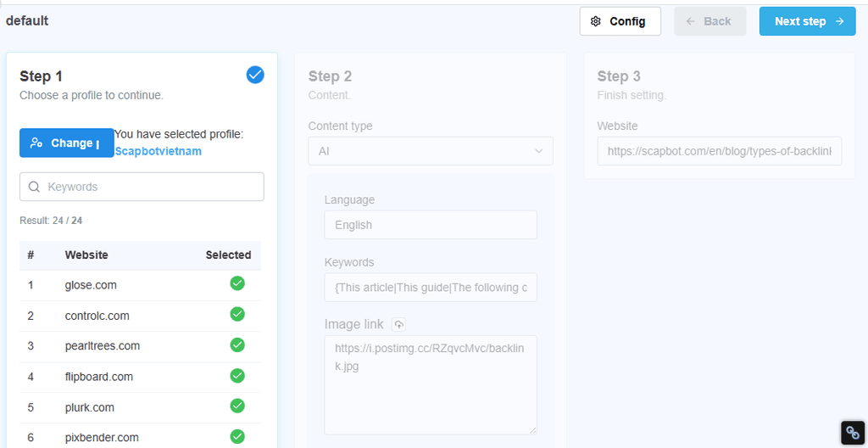Image resolution: width=868 pixels, height=448 pixels.
Task: Deselect flipboard.com green check
Action: point(237,375)
